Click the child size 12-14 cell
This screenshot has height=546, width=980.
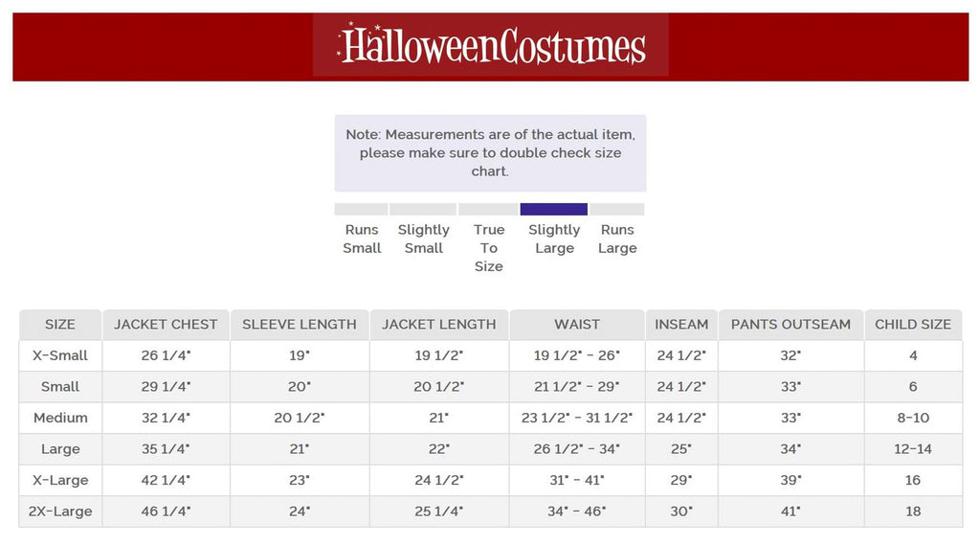point(913,449)
